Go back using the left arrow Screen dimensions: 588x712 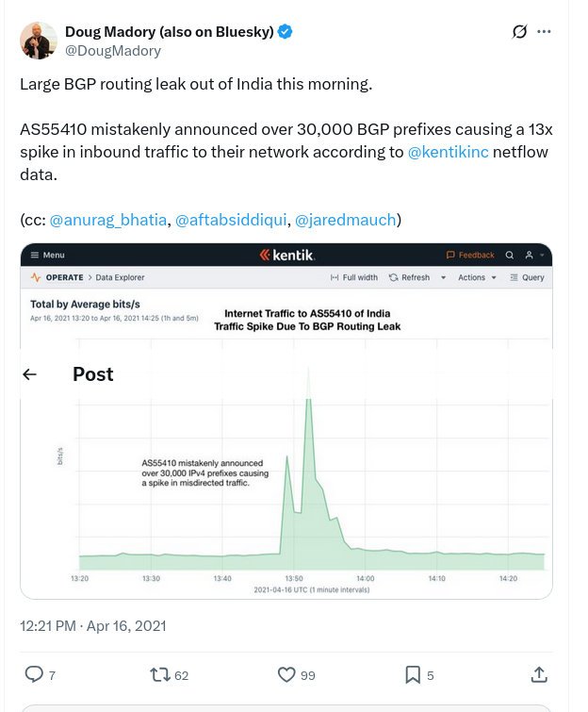click(29, 374)
